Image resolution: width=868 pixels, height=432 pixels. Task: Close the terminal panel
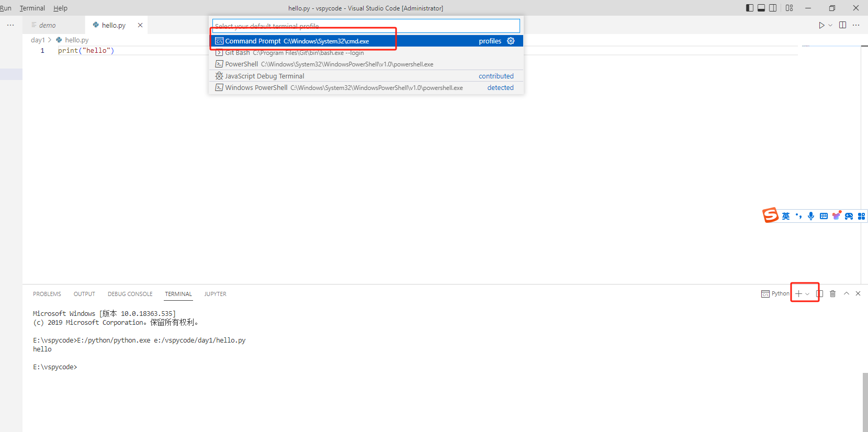point(858,293)
